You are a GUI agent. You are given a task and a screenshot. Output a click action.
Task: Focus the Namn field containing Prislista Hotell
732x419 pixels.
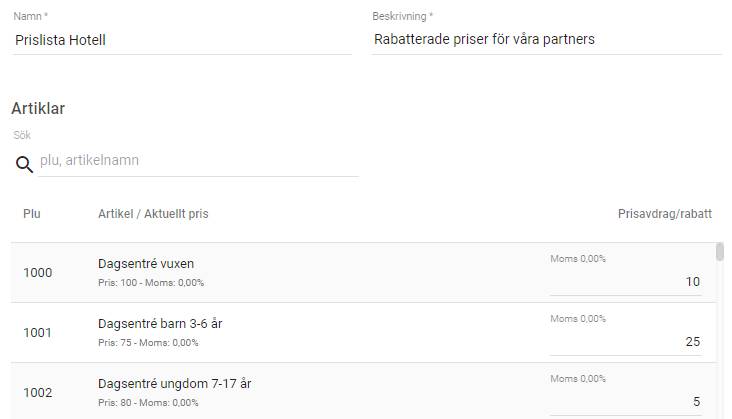click(181, 40)
